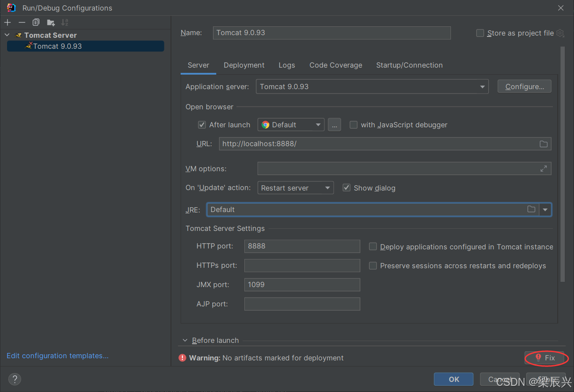Browse URL folder icon
The width and height of the screenshot is (574, 392).
[x=544, y=144]
